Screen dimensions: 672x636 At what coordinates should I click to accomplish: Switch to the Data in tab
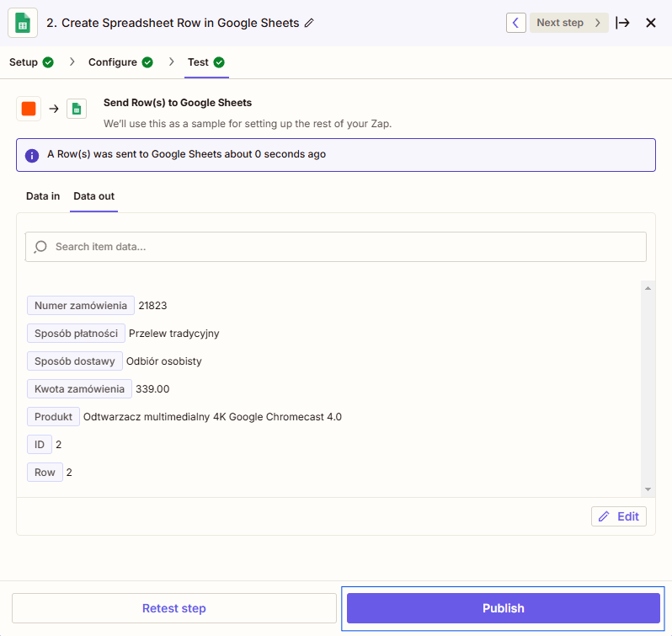[x=43, y=196]
